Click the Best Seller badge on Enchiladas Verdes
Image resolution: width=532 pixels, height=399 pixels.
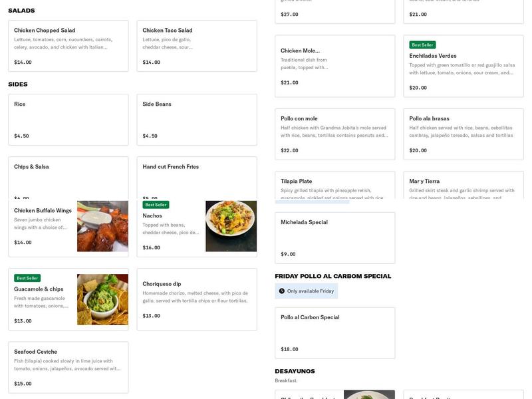[423, 45]
